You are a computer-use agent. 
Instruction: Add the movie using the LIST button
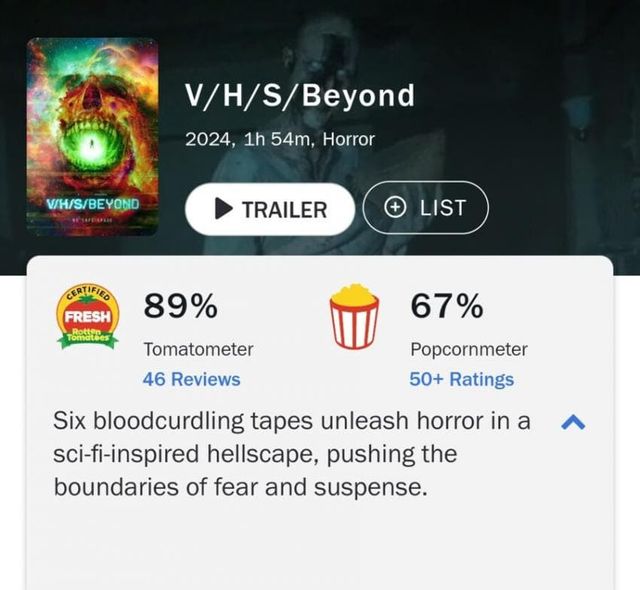(425, 208)
